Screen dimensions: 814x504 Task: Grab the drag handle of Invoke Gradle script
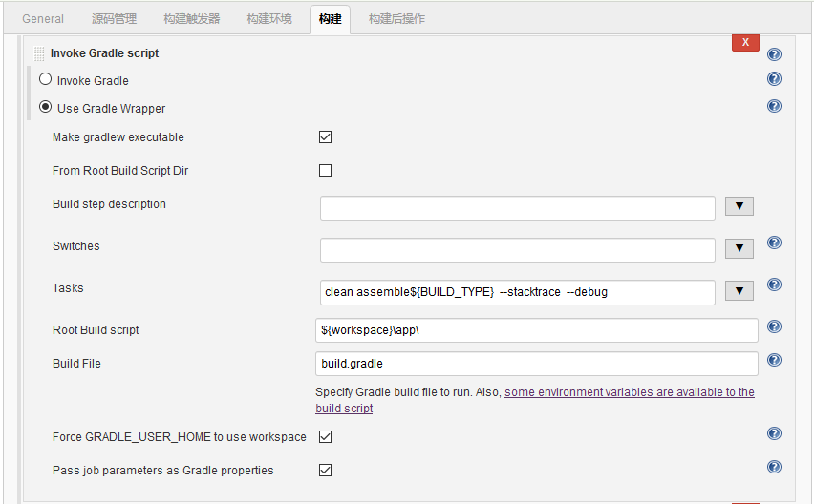[x=39, y=53]
